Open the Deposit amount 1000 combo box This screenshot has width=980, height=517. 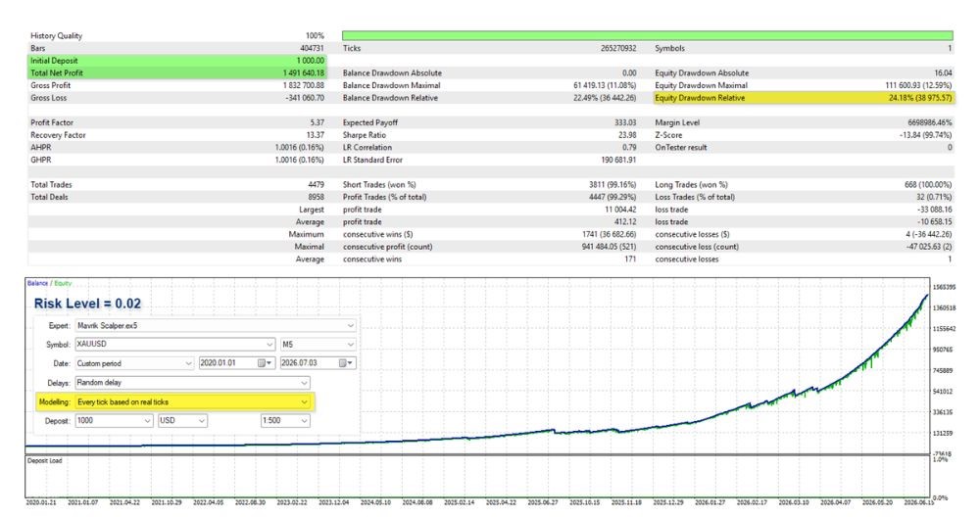pyautogui.click(x=114, y=421)
